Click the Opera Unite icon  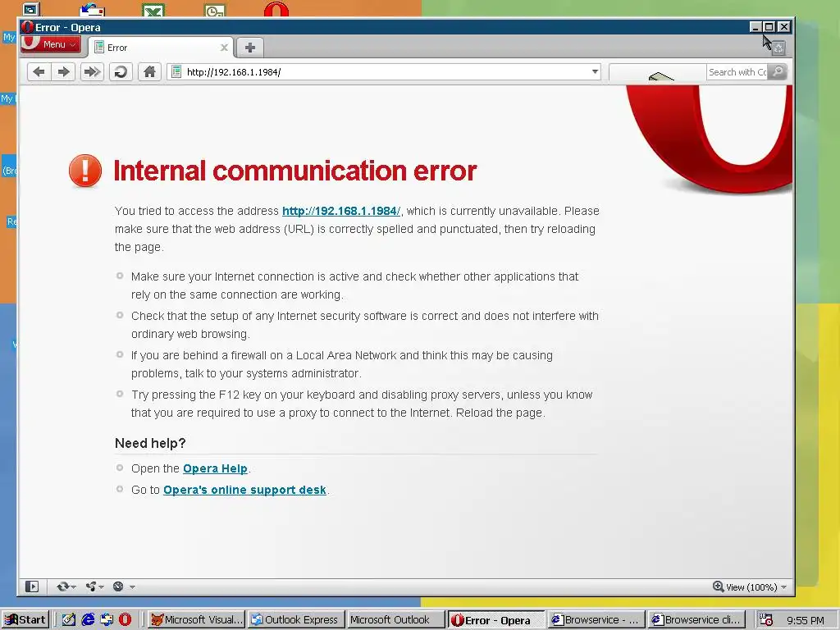click(91, 587)
